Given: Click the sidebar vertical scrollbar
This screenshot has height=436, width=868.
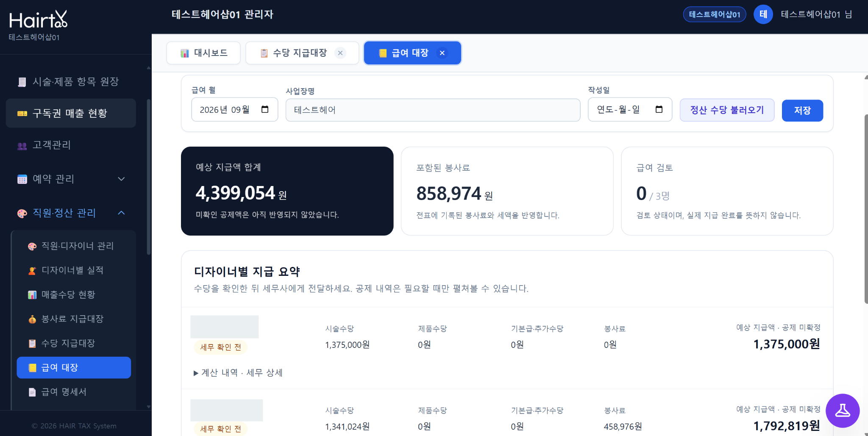Looking at the screenshot, I should click(x=149, y=177).
